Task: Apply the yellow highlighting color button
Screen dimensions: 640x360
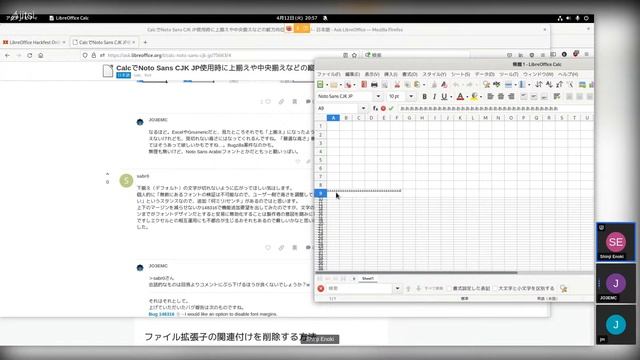Action: 474,97
